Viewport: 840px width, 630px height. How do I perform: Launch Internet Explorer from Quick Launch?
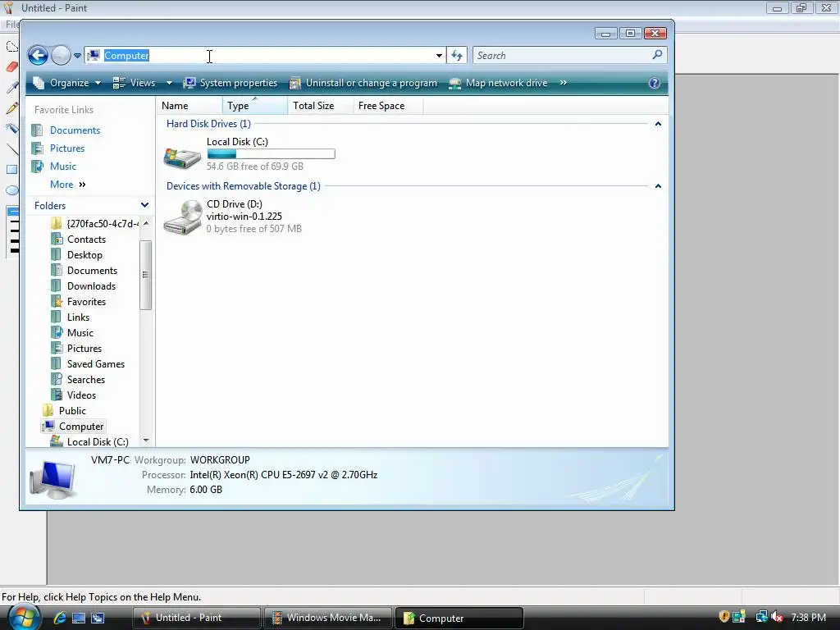(59, 618)
